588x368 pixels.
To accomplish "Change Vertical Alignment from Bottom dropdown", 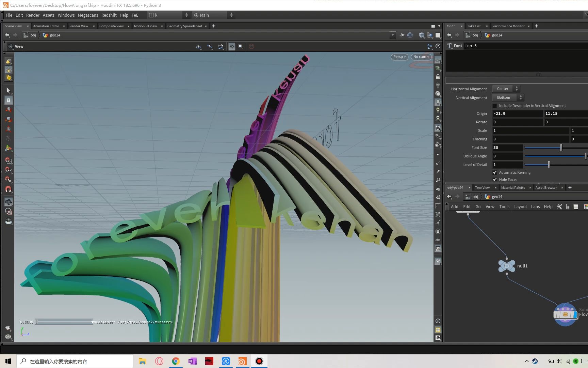I will [x=508, y=97].
